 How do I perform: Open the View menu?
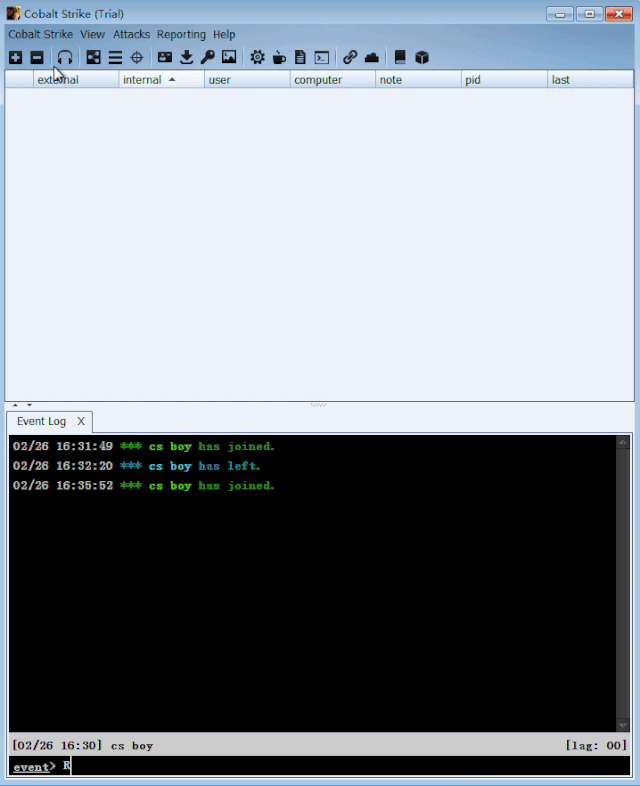pyautogui.click(x=93, y=34)
